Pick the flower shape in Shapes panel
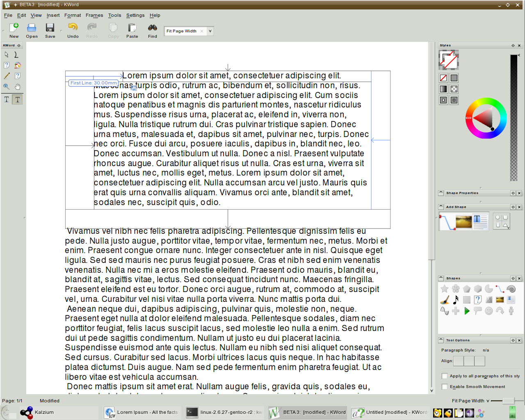The image size is (525, 420). point(456,289)
